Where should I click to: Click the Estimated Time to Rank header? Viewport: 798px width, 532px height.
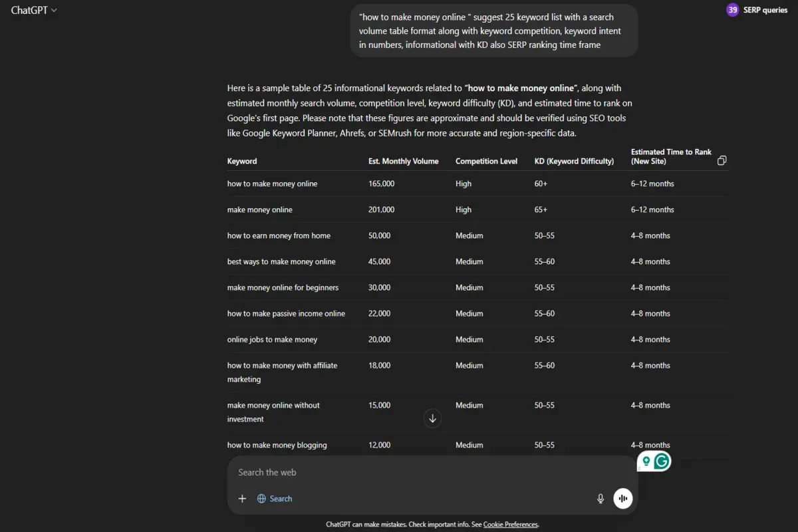click(x=672, y=156)
